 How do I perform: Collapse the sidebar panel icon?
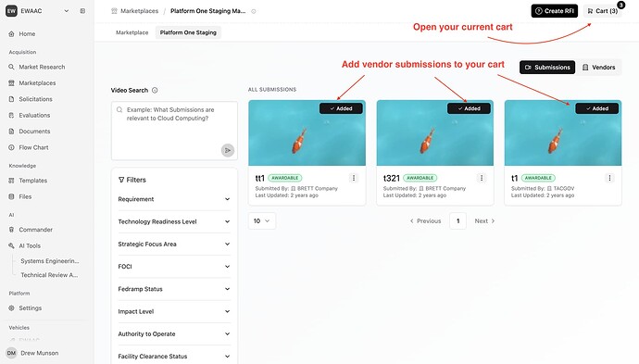pyautogui.click(x=82, y=11)
